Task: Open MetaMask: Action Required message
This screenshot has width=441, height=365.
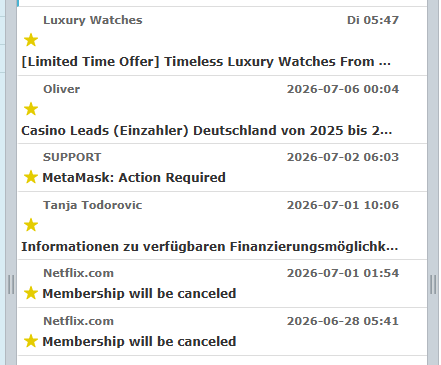Action: pos(134,177)
